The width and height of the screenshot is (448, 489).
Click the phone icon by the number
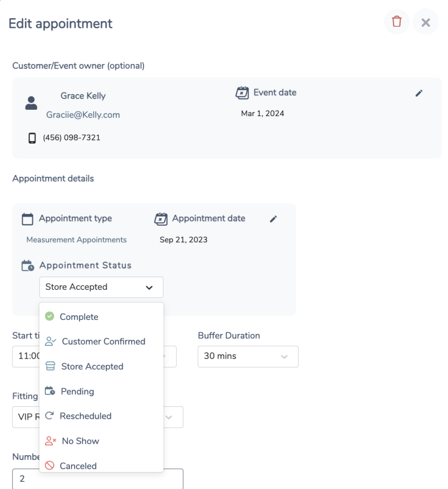click(x=32, y=138)
